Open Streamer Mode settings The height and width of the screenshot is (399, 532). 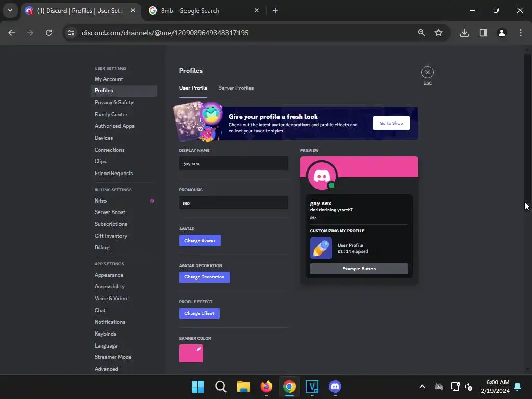click(124, 357)
